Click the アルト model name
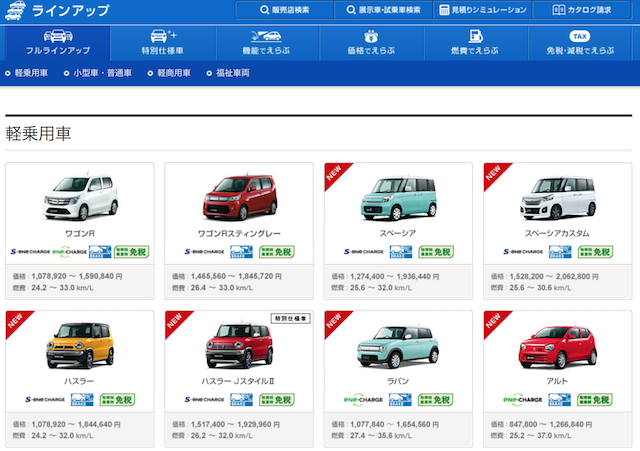 click(x=557, y=381)
